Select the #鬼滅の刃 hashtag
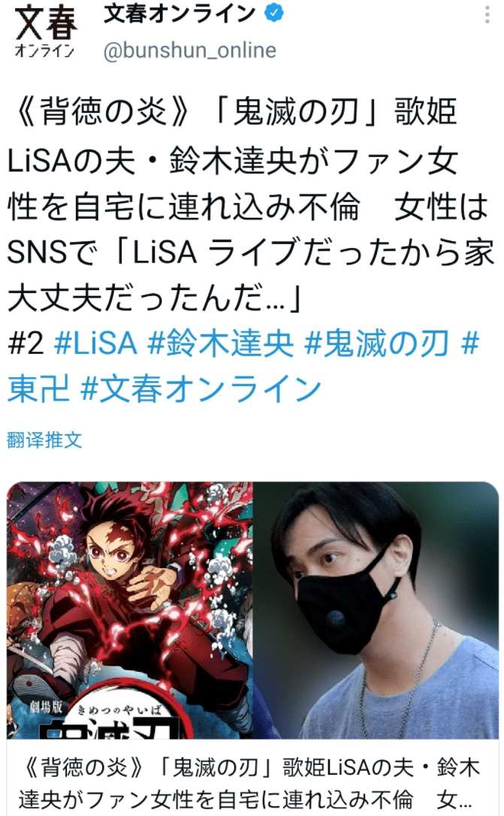 click(x=376, y=343)
